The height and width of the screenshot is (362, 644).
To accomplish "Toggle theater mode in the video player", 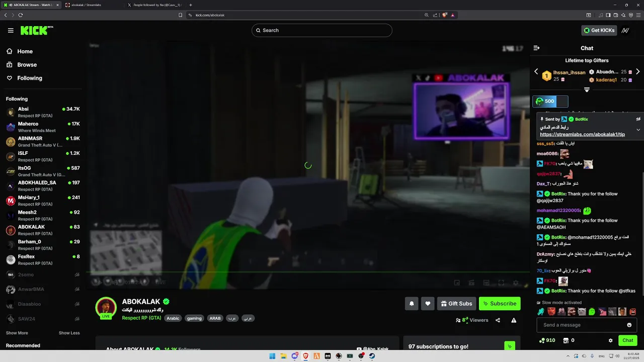I will point(486,283).
